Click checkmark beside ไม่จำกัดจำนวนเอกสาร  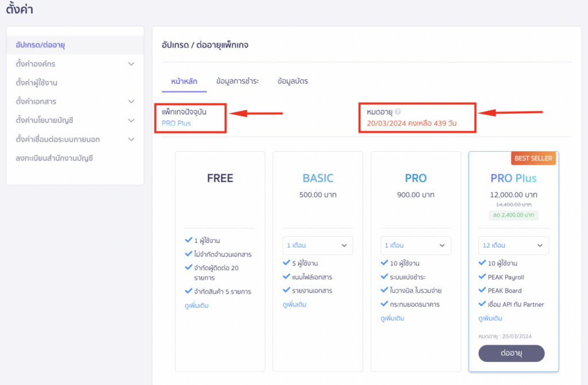(188, 254)
